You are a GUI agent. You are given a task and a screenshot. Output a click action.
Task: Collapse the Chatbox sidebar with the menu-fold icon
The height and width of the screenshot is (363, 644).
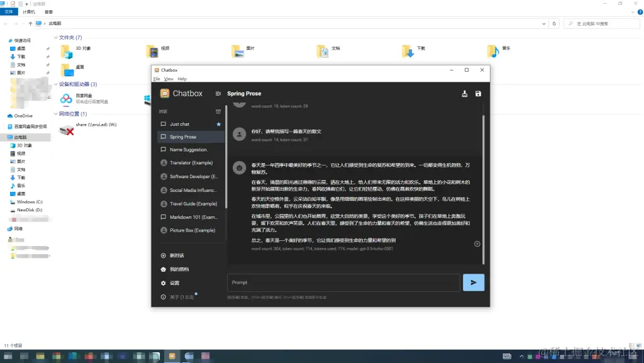pos(218,94)
